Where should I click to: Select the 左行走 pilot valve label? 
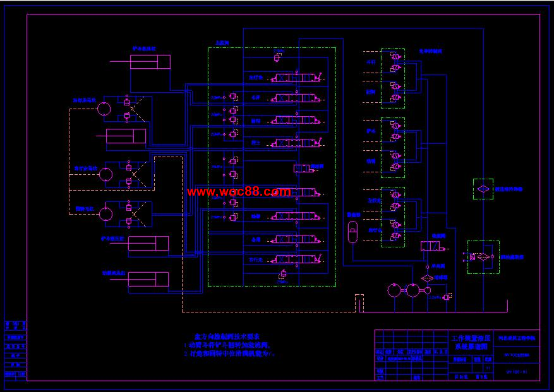pos(374,200)
